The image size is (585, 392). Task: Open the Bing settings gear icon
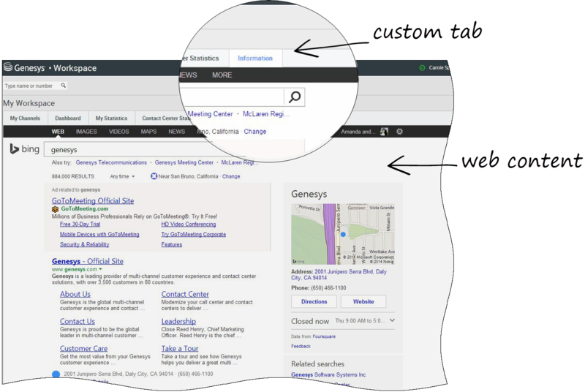click(x=399, y=132)
